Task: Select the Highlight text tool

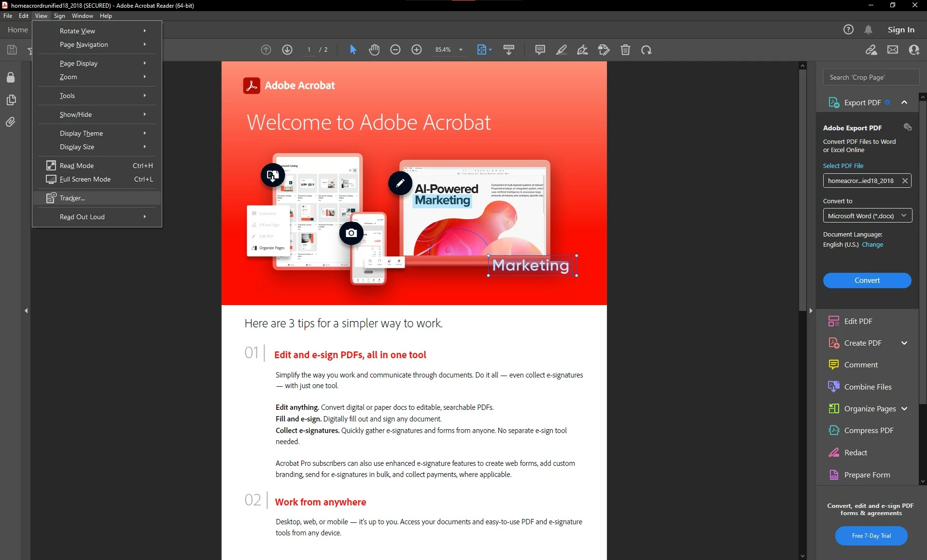Action: [562, 50]
